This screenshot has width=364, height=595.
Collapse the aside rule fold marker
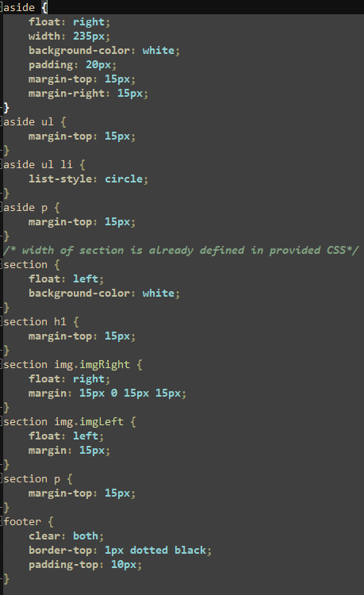(x=2, y=8)
